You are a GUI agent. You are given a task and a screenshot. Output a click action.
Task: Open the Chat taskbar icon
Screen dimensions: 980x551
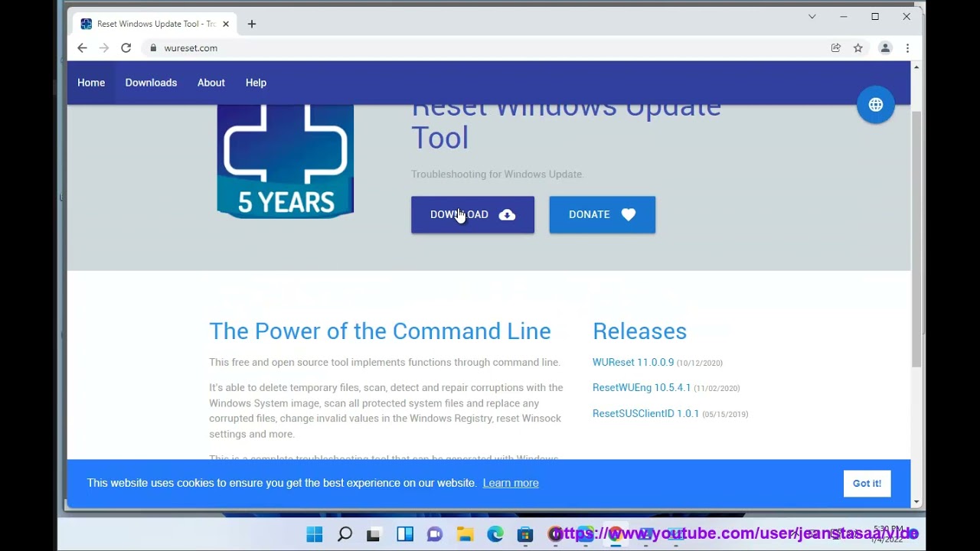coord(435,534)
